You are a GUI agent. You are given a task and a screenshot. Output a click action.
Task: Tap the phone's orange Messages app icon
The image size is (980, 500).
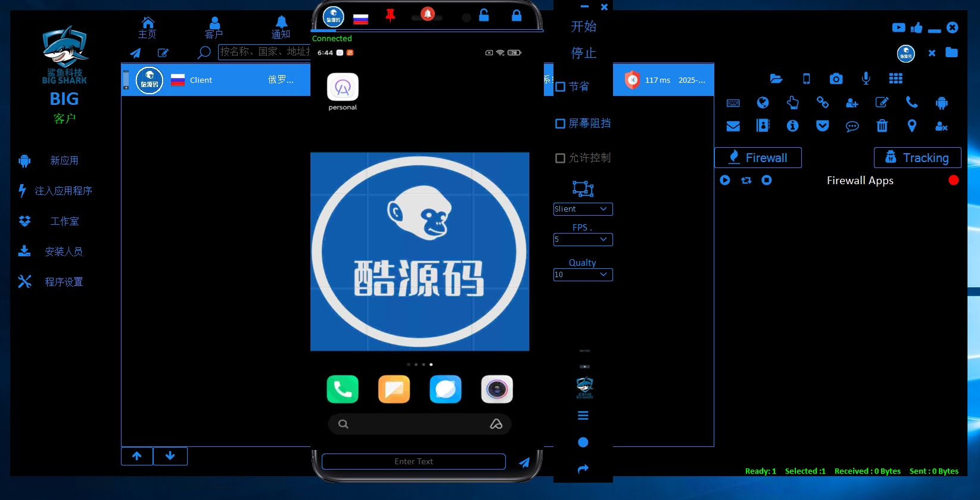click(394, 389)
